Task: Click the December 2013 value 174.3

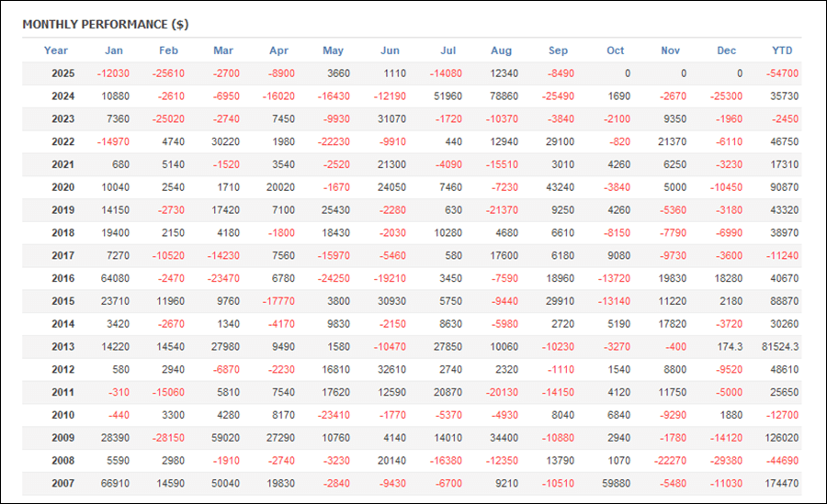Action: click(726, 347)
